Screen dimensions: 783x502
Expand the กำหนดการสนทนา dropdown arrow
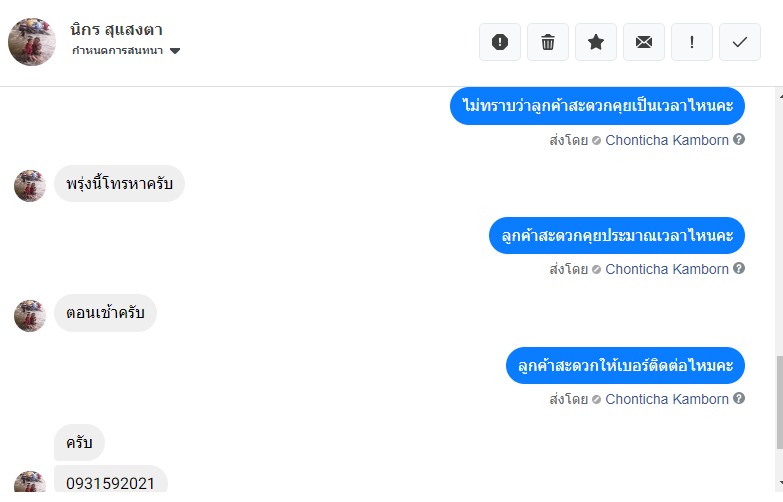click(175, 51)
